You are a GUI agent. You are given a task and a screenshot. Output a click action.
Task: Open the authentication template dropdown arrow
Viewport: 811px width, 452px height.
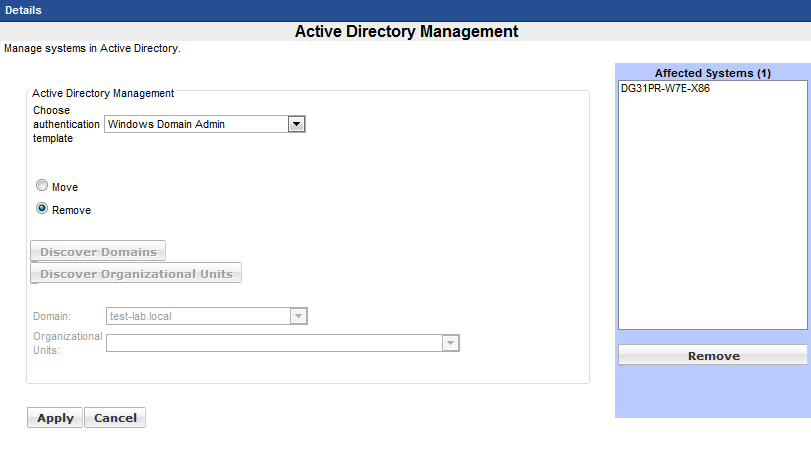coord(296,124)
